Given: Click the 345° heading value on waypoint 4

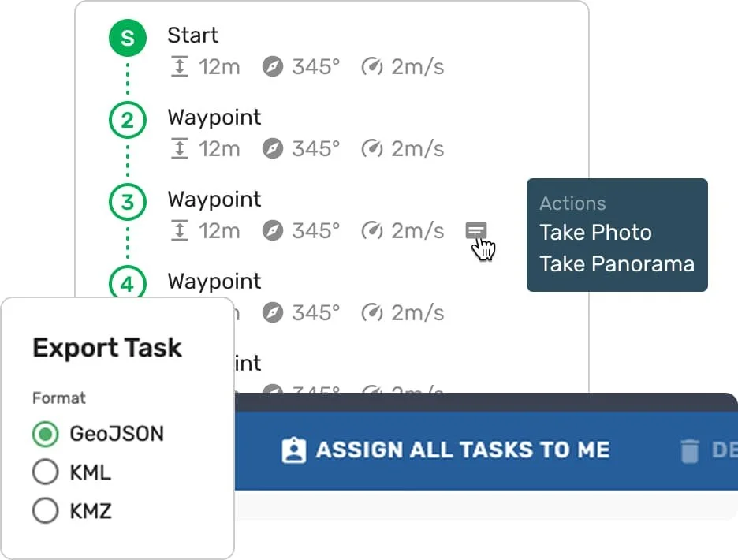Looking at the screenshot, I should click(x=316, y=313).
